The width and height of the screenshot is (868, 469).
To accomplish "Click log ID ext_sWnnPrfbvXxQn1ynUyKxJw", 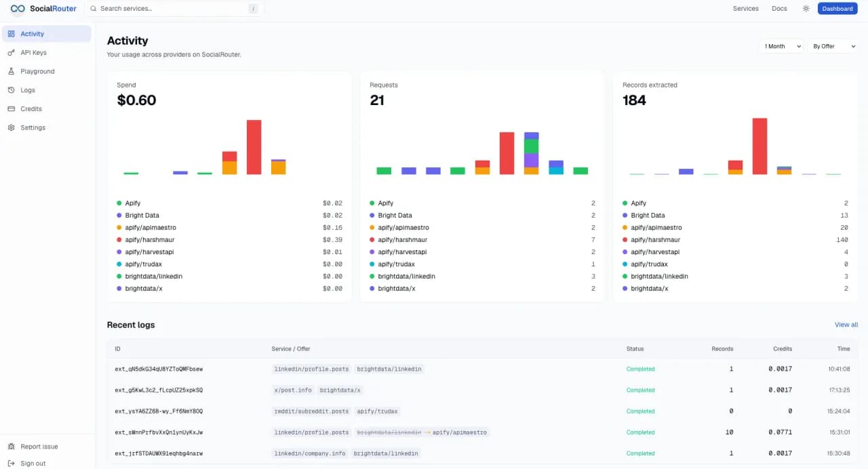I will [159, 432].
